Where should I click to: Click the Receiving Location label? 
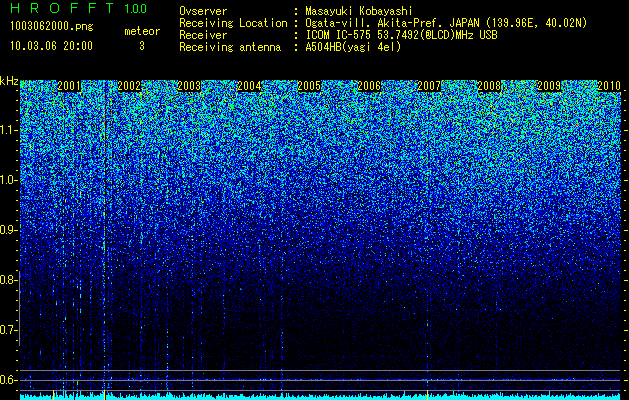pos(233,23)
